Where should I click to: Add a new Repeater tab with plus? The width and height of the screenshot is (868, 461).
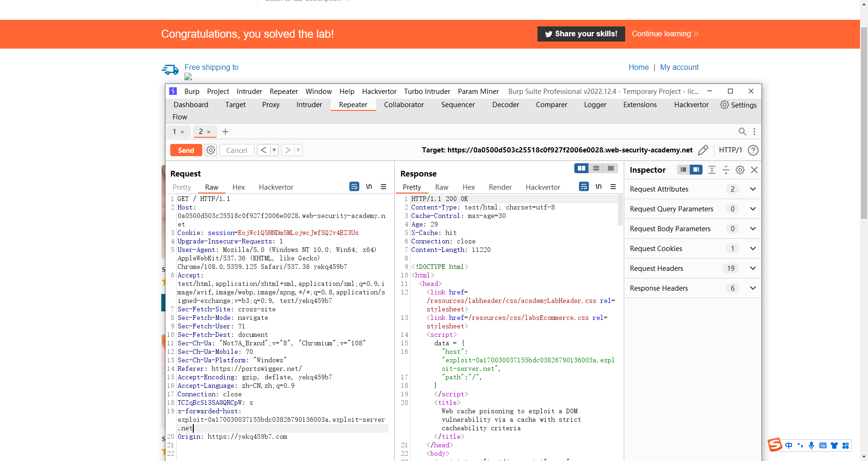225,132
